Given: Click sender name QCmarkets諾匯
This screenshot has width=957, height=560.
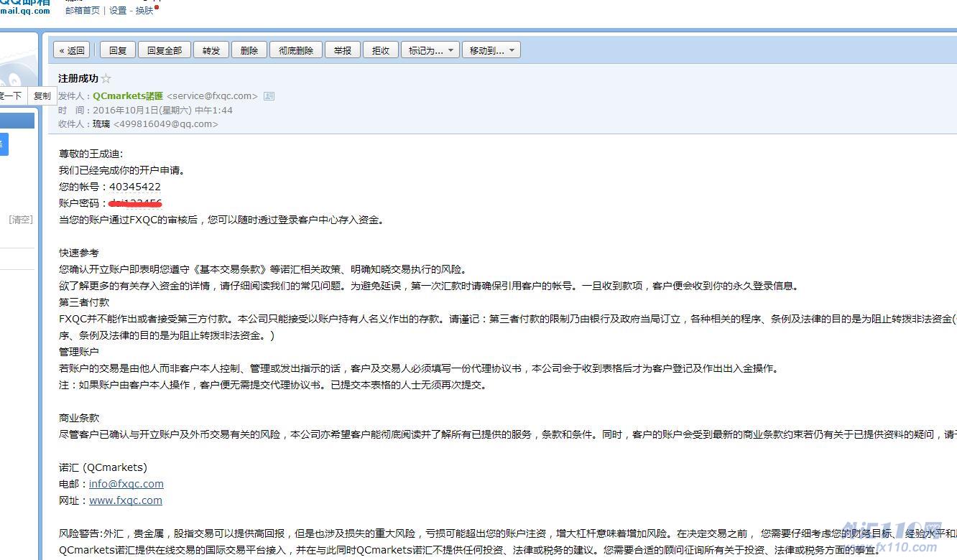Looking at the screenshot, I should [128, 95].
